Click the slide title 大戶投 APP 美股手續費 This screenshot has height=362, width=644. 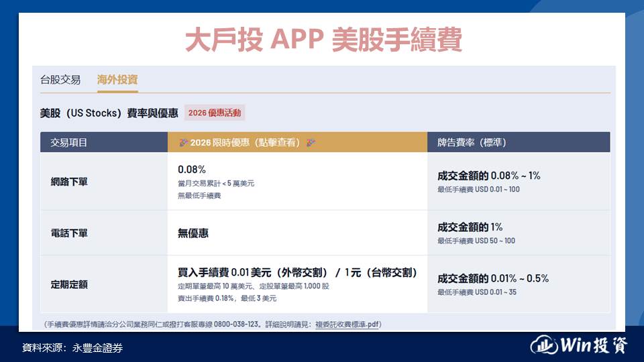[323, 40]
